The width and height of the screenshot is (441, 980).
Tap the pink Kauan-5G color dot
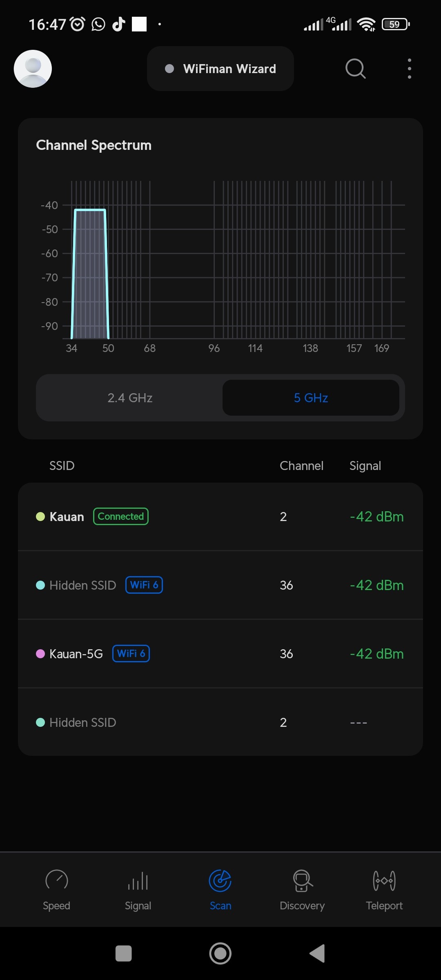(x=40, y=654)
